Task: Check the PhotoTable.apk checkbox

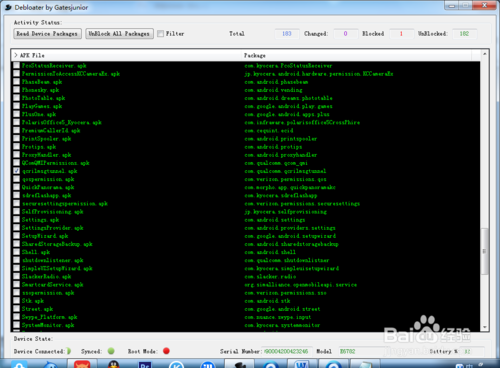Action: pyautogui.click(x=16, y=98)
